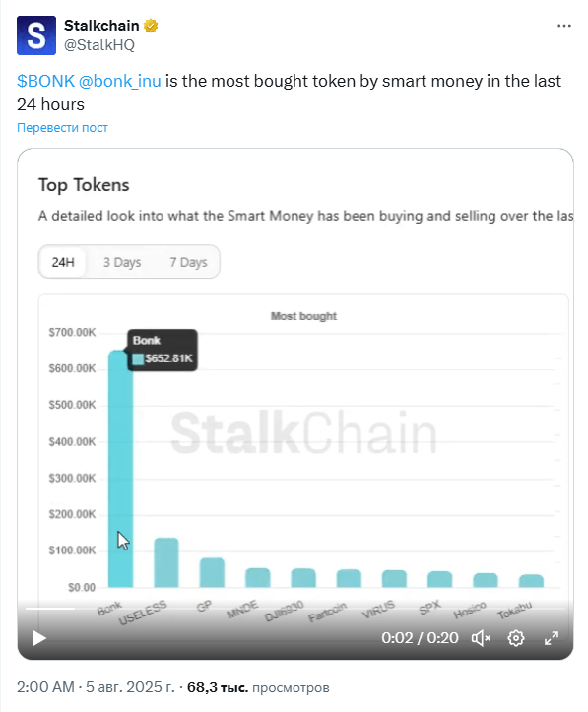Open the three-dot post options menu
Viewport: 588px width, 712px height.
coord(564,26)
